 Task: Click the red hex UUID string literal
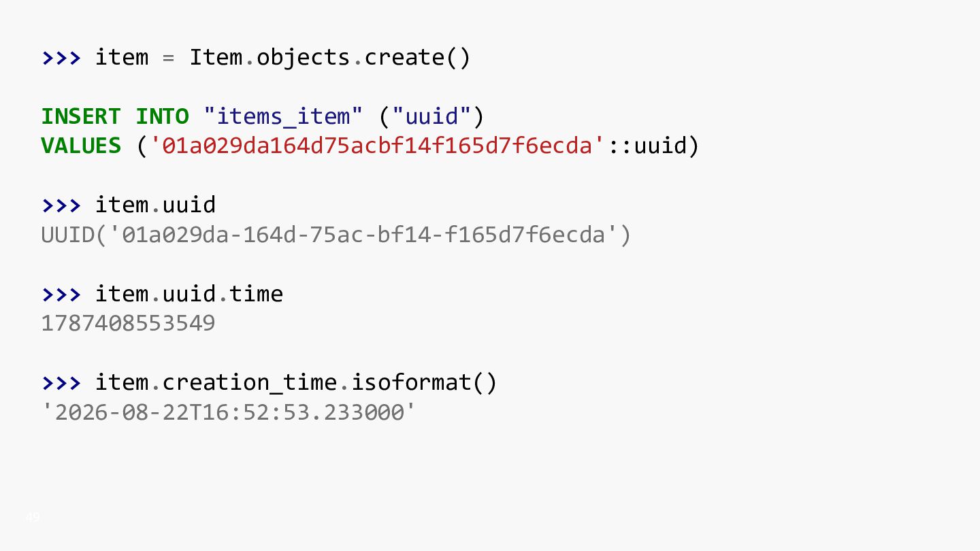coord(378,146)
